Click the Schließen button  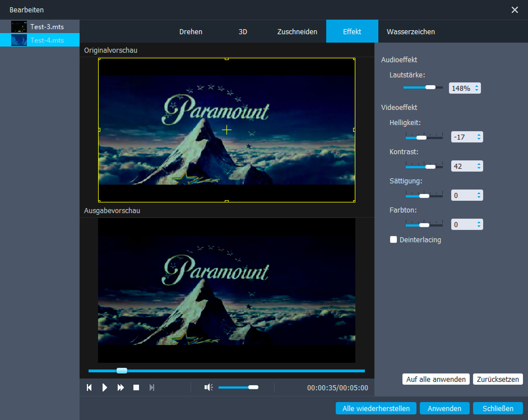498,408
